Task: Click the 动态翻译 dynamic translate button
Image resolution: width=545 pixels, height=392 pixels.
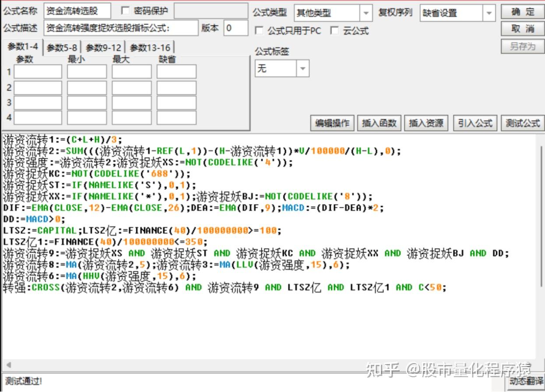Action: pos(527,381)
